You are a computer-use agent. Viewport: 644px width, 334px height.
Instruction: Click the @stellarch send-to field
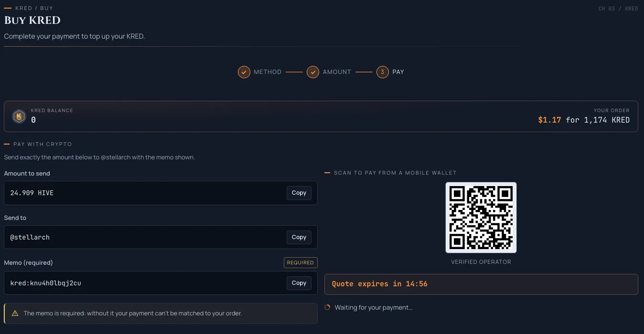161,237
